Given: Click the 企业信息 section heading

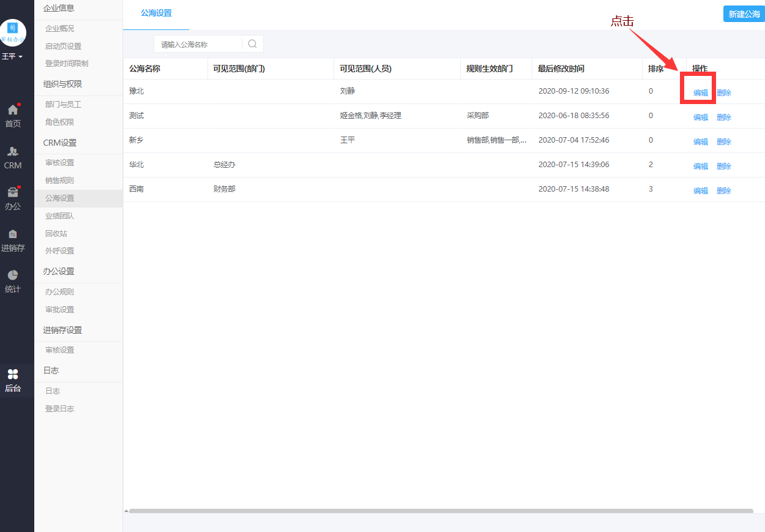Looking at the screenshot, I should tap(59, 8).
